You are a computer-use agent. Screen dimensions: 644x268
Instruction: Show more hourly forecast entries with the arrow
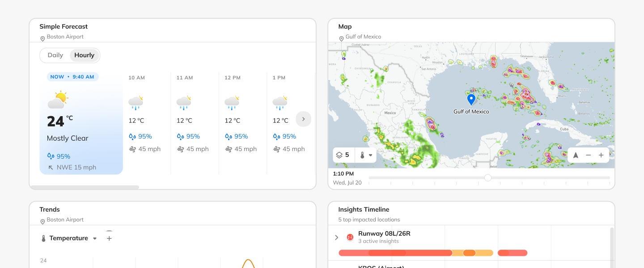pyautogui.click(x=303, y=119)
